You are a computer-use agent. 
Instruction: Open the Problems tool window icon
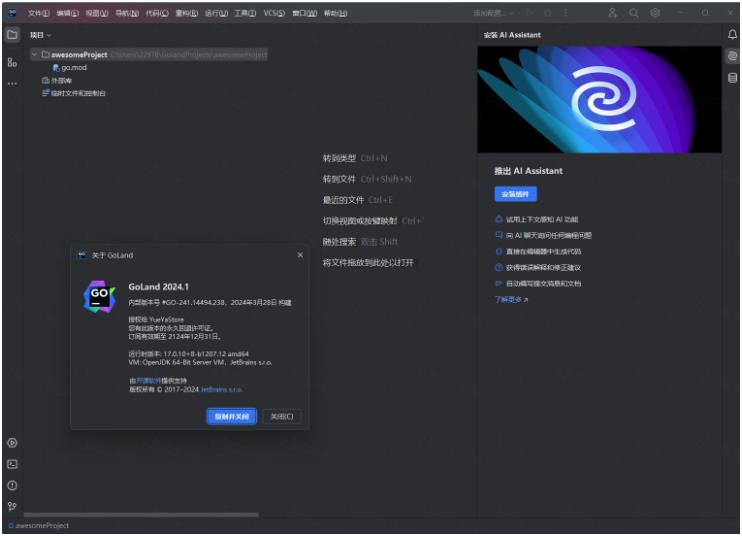[12, 485]
